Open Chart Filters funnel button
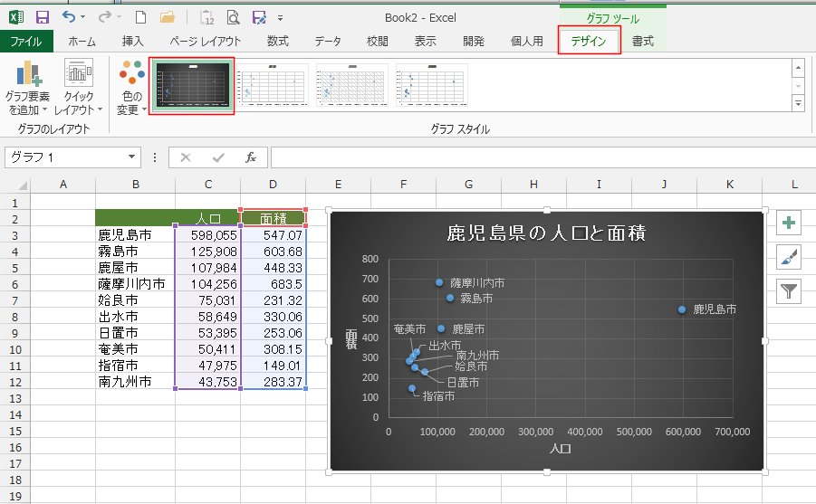This screenshot has height=504, width=816. 790,290
